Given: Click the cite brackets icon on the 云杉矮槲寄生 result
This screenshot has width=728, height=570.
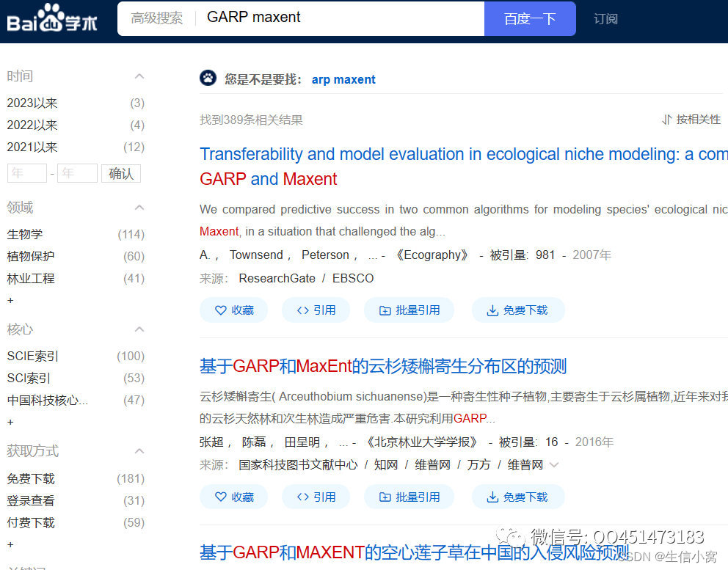Looking at the screenshot, I should [302, 497].
